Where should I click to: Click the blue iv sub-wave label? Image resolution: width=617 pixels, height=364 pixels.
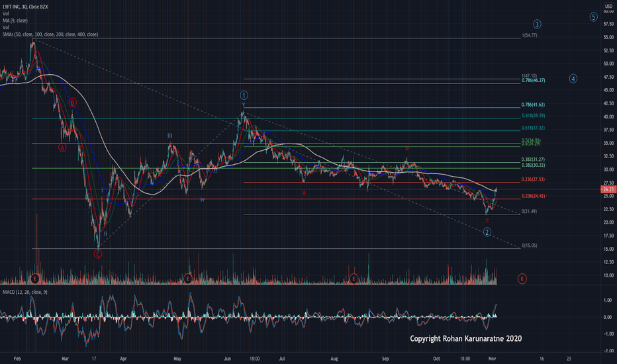(x=203, y=200)
